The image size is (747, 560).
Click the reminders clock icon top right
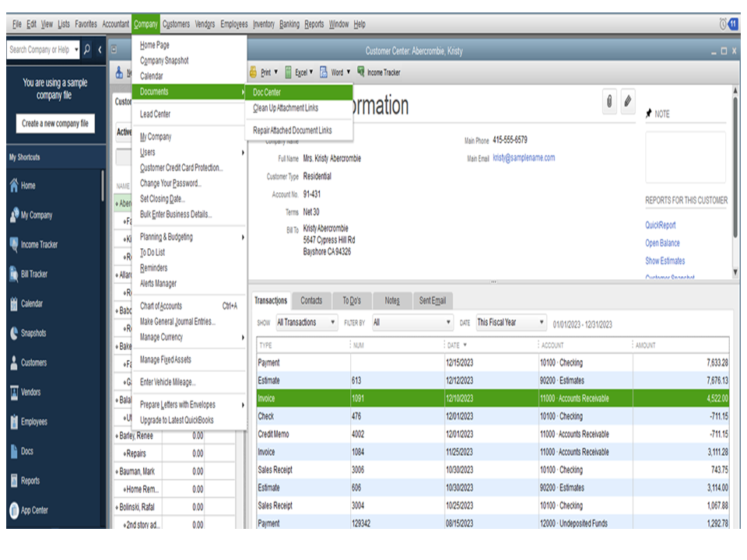click(x=723, y=23)
